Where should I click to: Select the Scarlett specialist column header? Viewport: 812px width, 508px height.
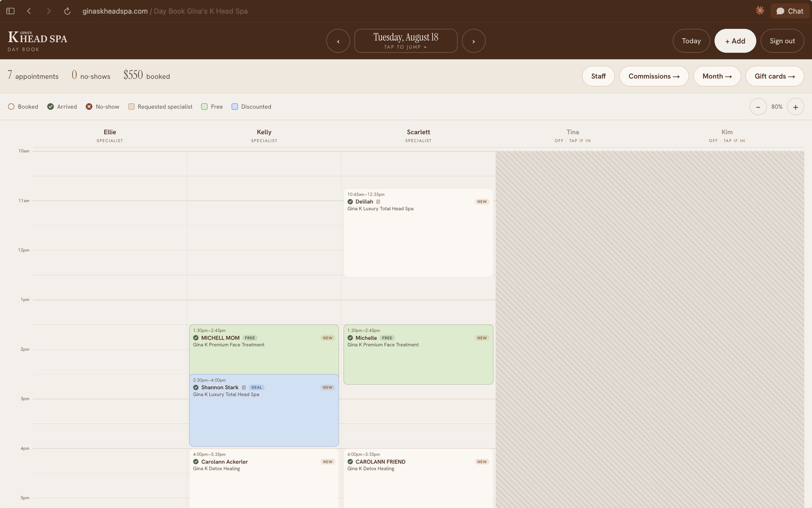coord(418,135)
